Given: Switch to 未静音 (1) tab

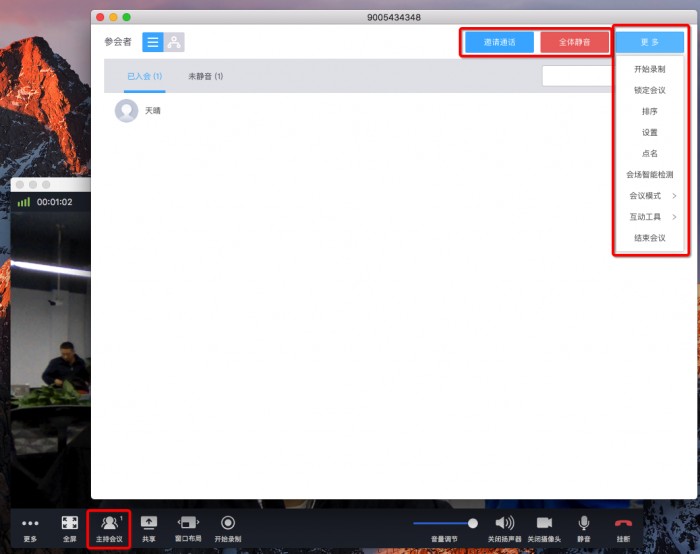Looking at the screenshot, I should coord(205,76).
